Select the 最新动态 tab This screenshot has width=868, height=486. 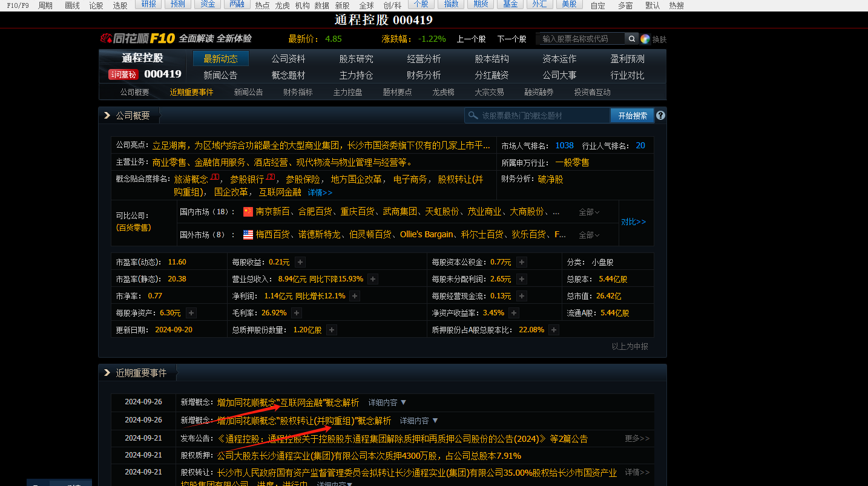[221, 59]
